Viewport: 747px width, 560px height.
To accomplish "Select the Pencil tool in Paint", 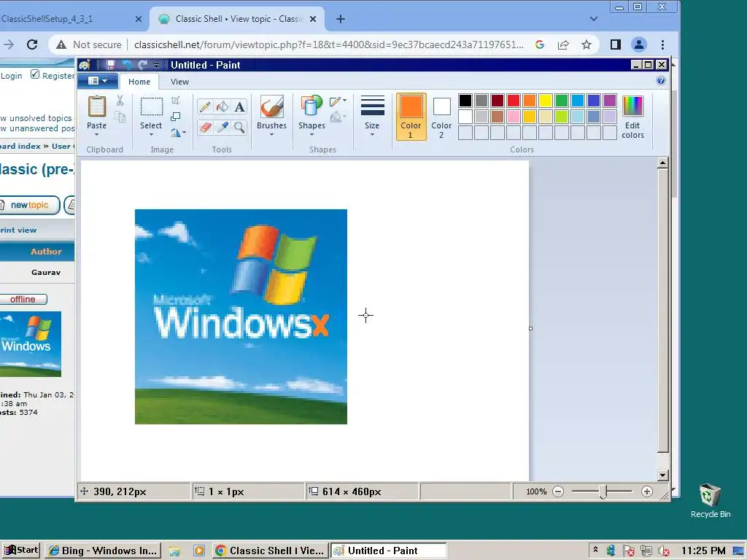I will coord(205,106).
